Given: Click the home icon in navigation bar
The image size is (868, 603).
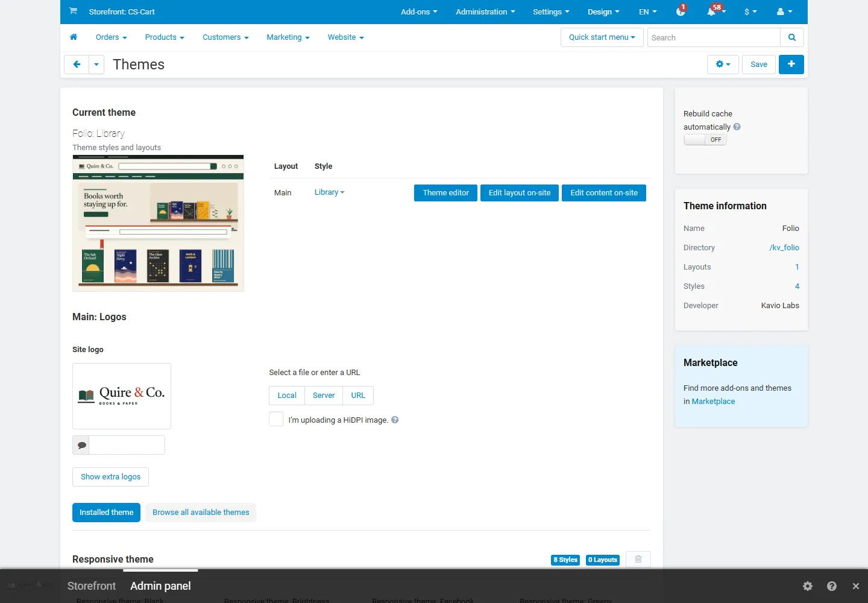Looking at the screenshot, I should (x=74, y=37).
